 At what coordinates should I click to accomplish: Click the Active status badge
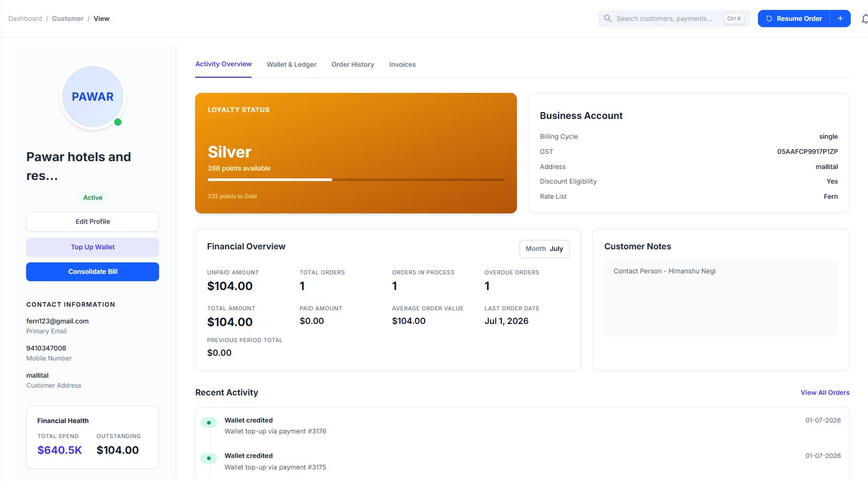[x=92, y=198]
